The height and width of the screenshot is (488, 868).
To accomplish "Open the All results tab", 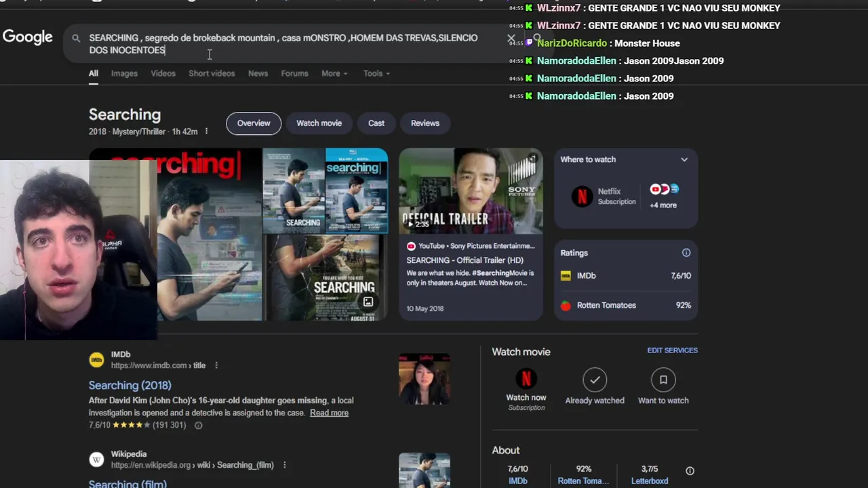I will tap(94, 73).
